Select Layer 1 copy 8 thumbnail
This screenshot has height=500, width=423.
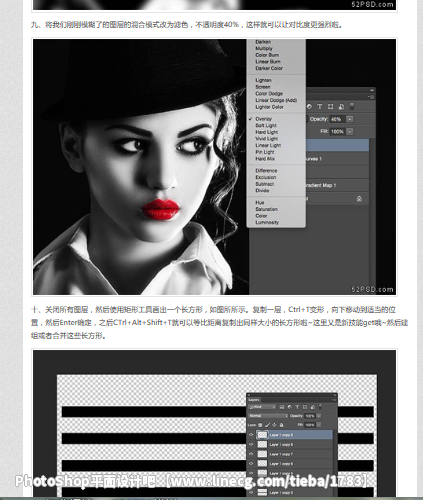click(262, 444)
